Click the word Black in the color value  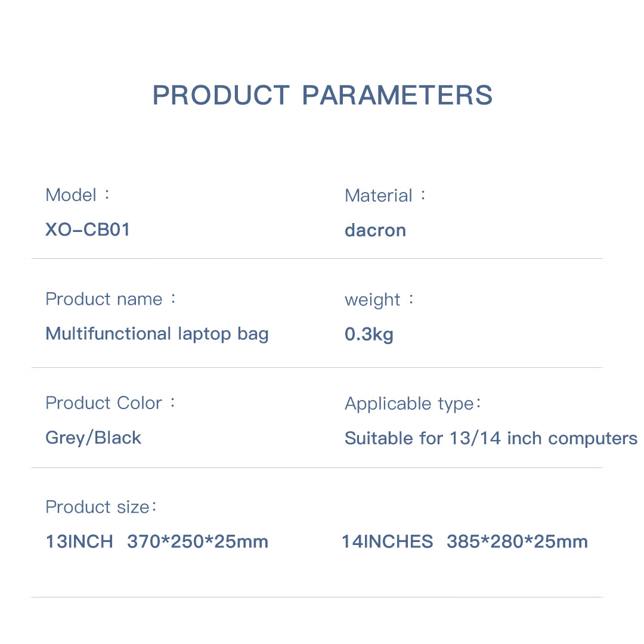tap(118, 438)
